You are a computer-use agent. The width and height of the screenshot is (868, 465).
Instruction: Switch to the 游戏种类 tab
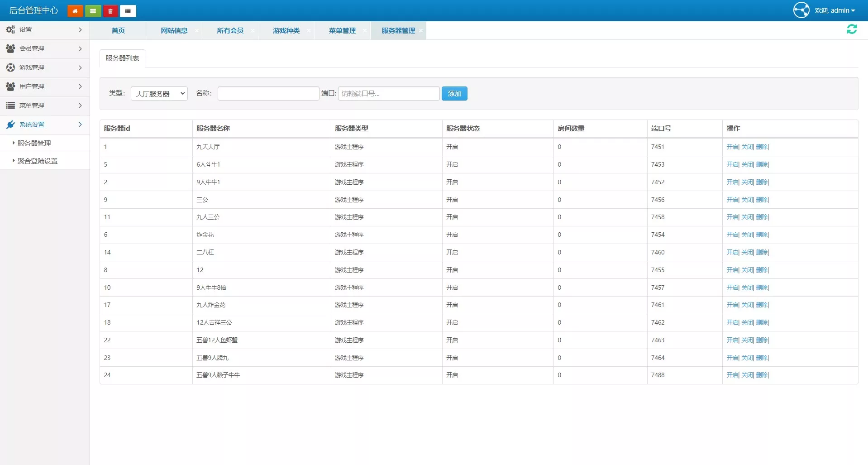coord(286,31)
